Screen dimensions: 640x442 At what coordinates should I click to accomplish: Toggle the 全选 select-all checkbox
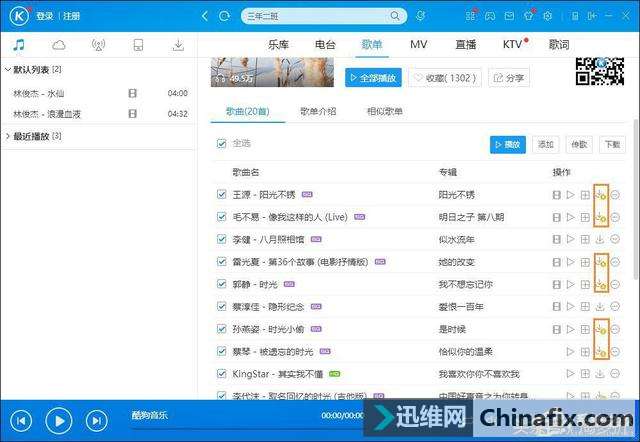coord(222,144)
